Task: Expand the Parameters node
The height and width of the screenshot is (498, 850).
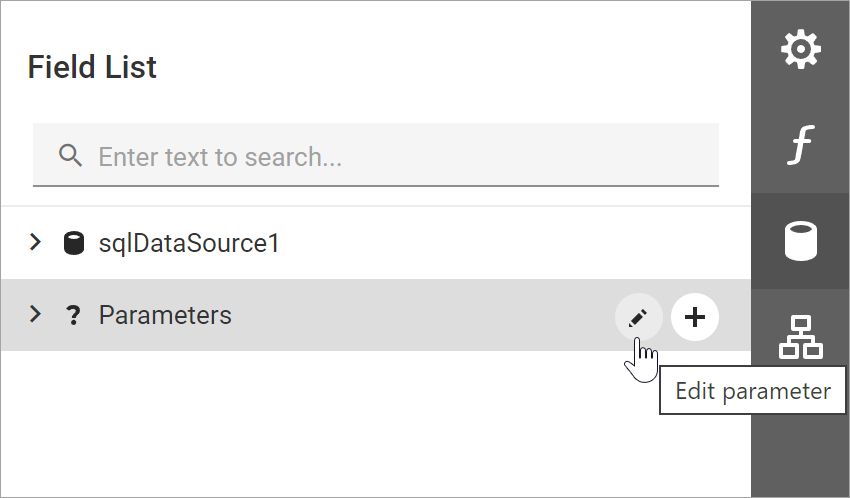Action: click(36, 315)
